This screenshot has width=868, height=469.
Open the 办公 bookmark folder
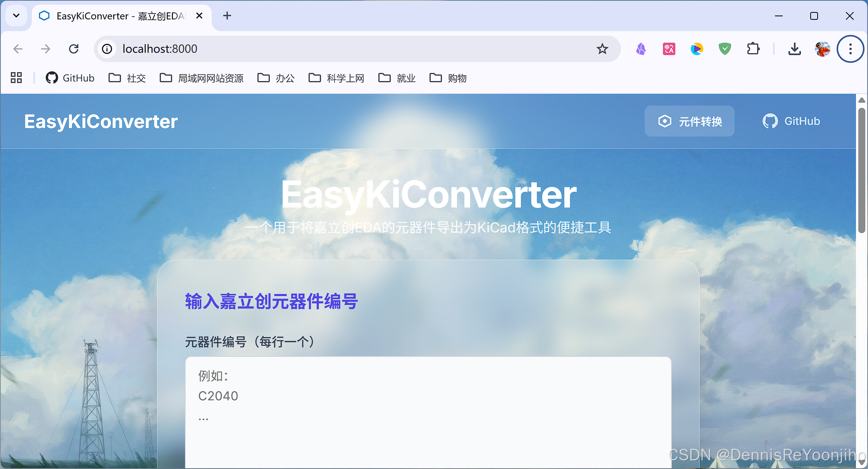tap(276, 78)
